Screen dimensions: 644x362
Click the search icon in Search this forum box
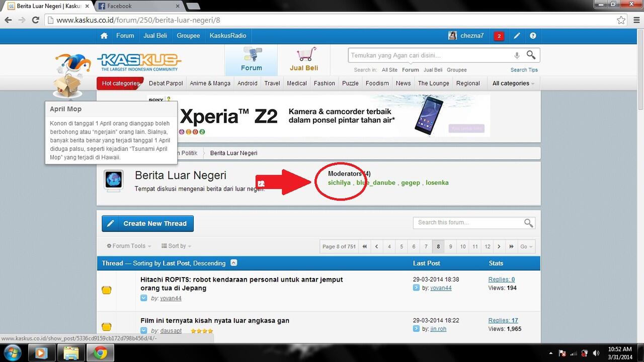tap(528, 223)
